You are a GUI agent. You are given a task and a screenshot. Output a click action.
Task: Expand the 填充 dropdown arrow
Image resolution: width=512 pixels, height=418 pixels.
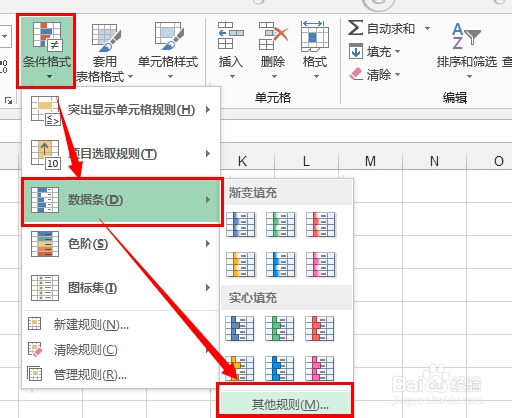click(x=397, y=52)
